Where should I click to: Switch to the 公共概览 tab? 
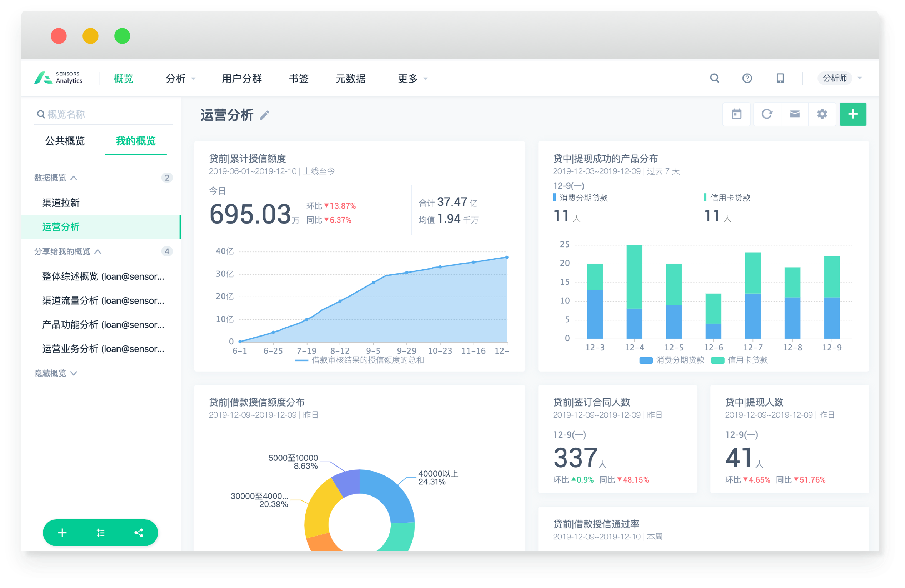click(65, 141)
